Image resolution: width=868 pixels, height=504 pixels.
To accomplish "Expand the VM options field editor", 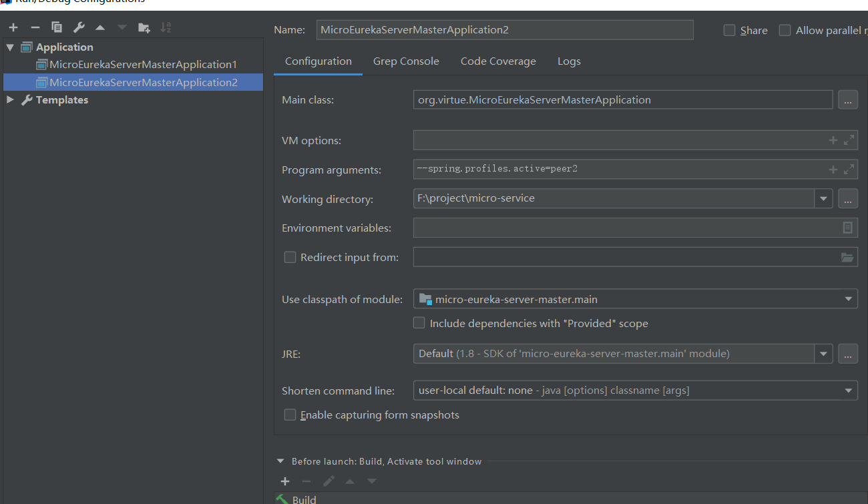I will coord(849,140).
